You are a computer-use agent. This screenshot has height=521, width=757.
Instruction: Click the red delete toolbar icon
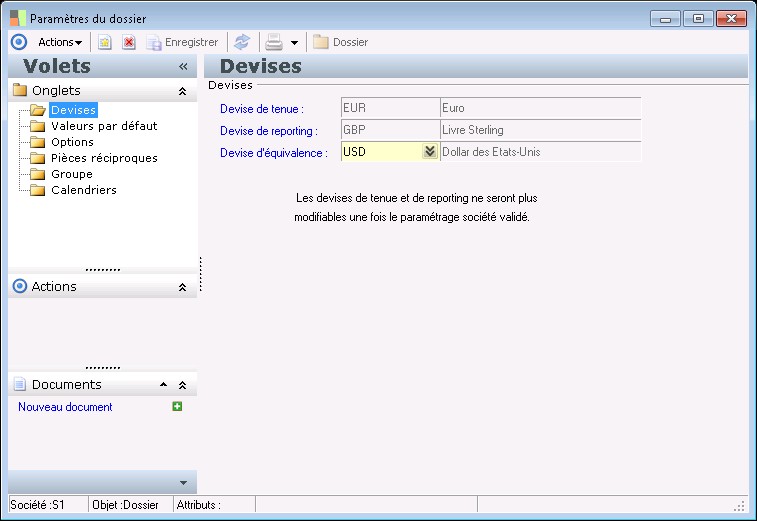128,42
